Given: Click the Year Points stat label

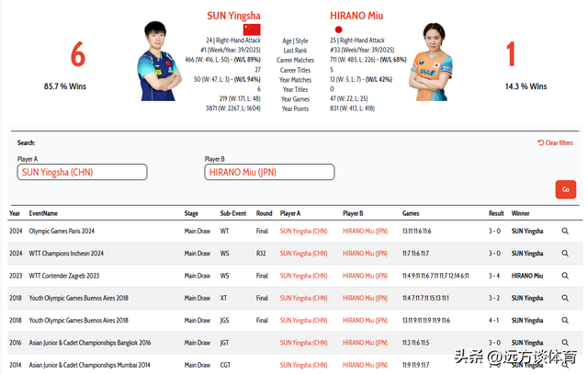Looking at the screenshot, I should [295, 108].
